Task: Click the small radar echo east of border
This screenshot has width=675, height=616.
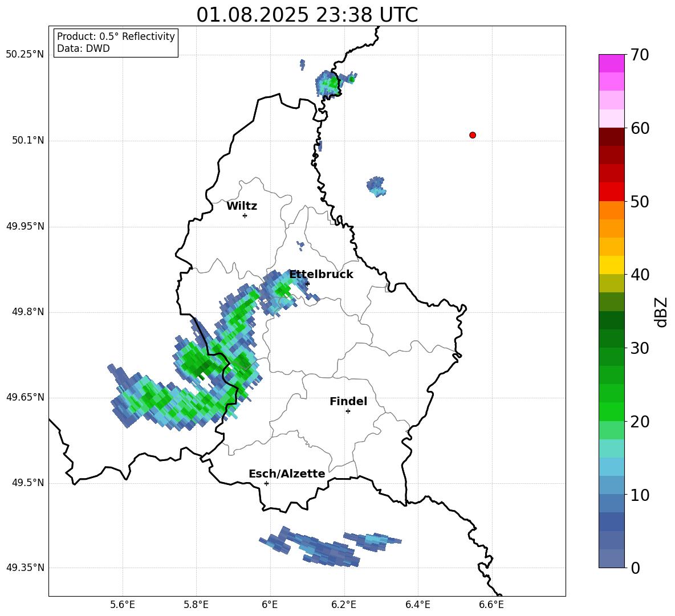Action: click(x=376, y=186)
